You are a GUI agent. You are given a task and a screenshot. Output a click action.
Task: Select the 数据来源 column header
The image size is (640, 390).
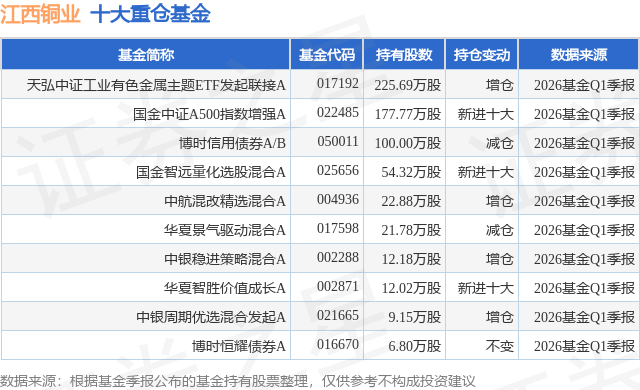pos(579,55)
